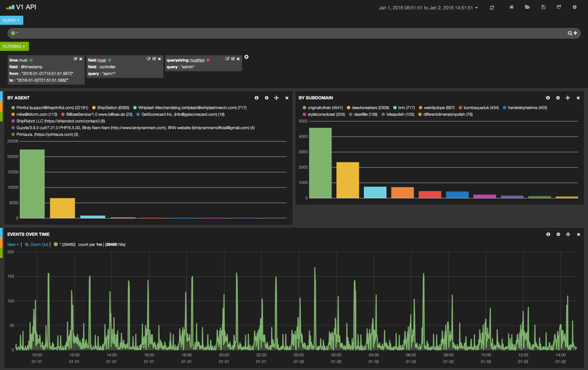The width and height of the screenshot is (588, 370).
Task: Expand the View options in Events Over Time
Action: coord(13,245)
